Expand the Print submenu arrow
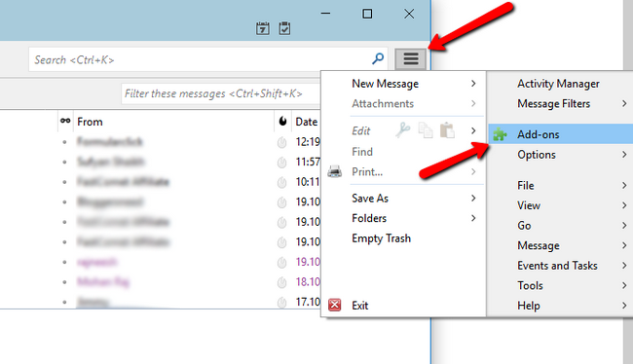Image resolution: width=633 pixels, height=364 pixels. (x=473, y=172)
